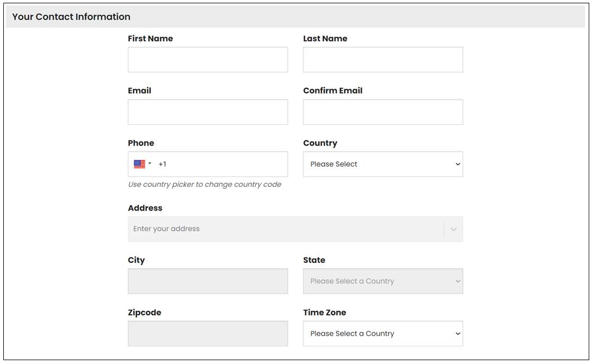Open the US flag country code picker
Screen dimensions: 592x364
(x=142, y=164)
